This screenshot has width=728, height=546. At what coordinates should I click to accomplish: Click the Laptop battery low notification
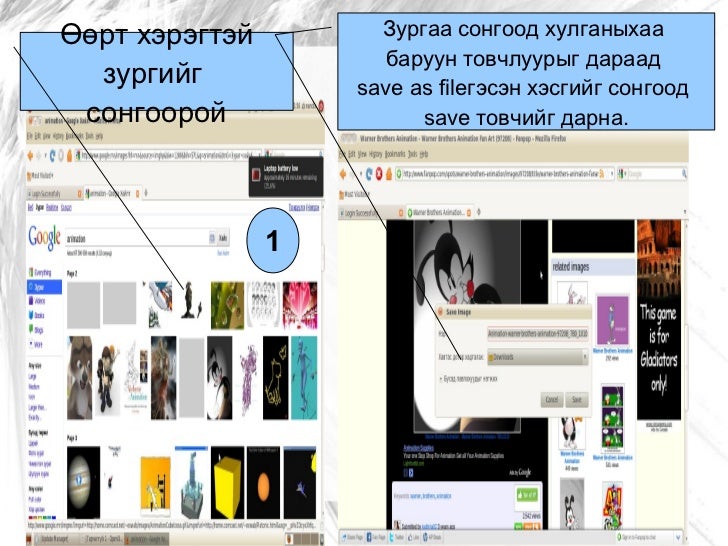pos(286,176)
